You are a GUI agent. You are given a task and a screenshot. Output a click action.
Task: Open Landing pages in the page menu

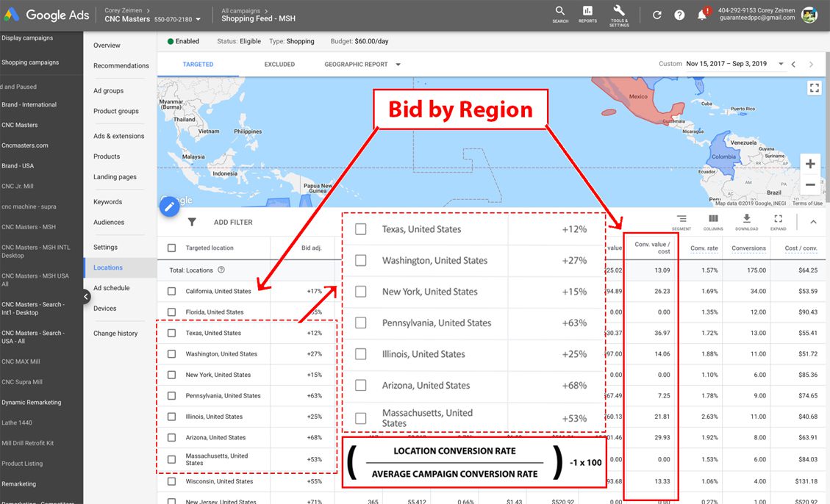pyautogui.click(x=115, y=177)
